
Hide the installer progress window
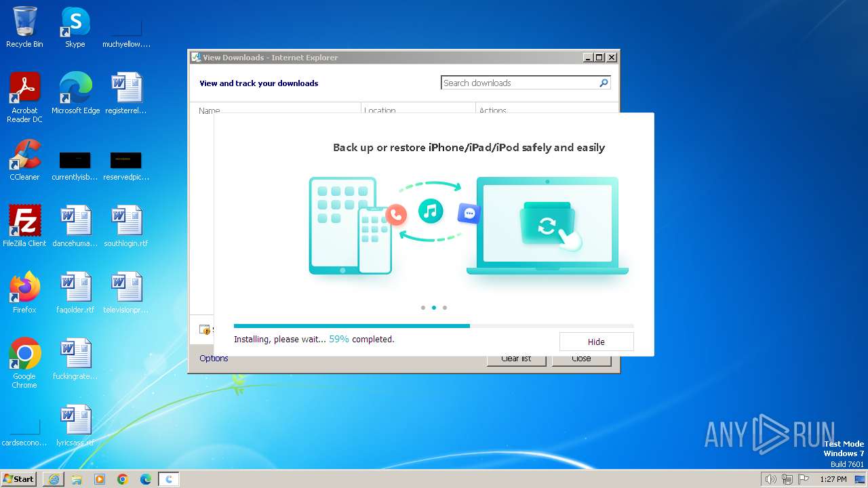596,342
